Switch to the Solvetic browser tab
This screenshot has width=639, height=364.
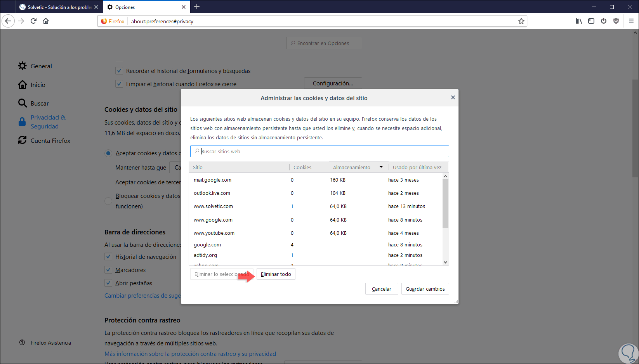pyautogui.click(x=58, y=7)
